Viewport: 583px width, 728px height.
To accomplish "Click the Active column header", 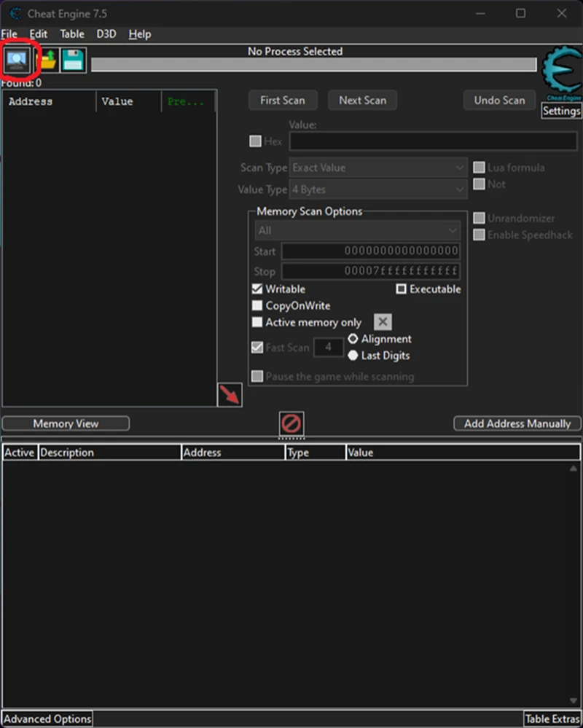I will (20, 453).
